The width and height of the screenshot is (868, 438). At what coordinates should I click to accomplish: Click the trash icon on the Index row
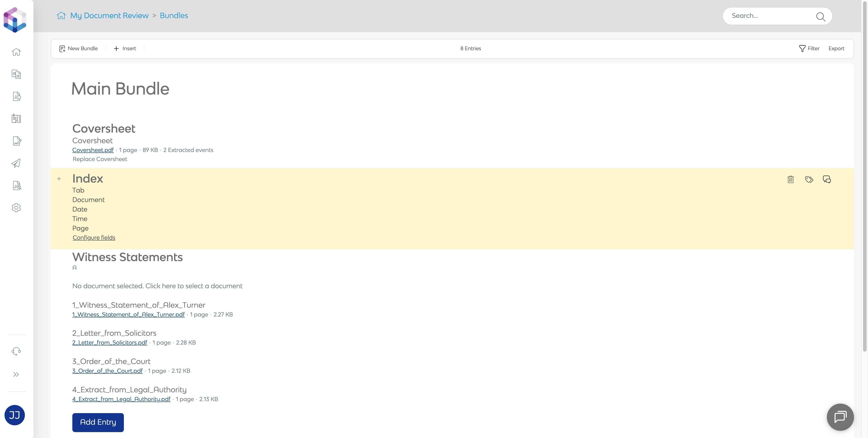click(x=790, y=179)
